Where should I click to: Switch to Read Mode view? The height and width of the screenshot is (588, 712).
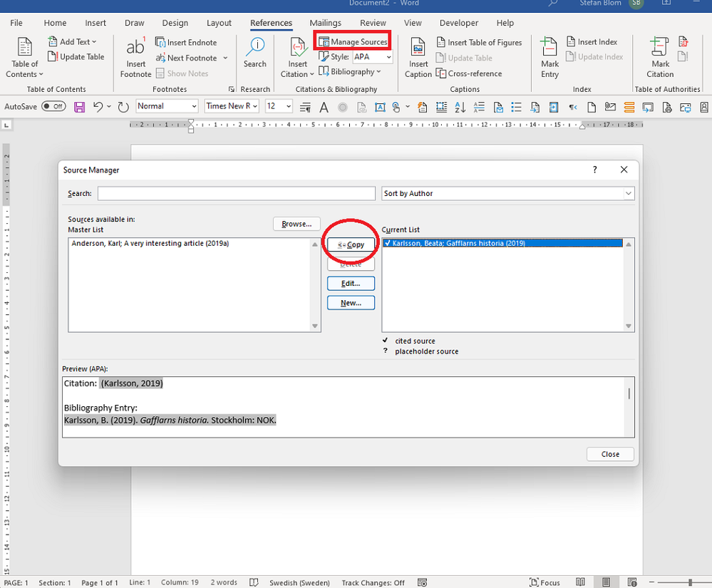580,582
